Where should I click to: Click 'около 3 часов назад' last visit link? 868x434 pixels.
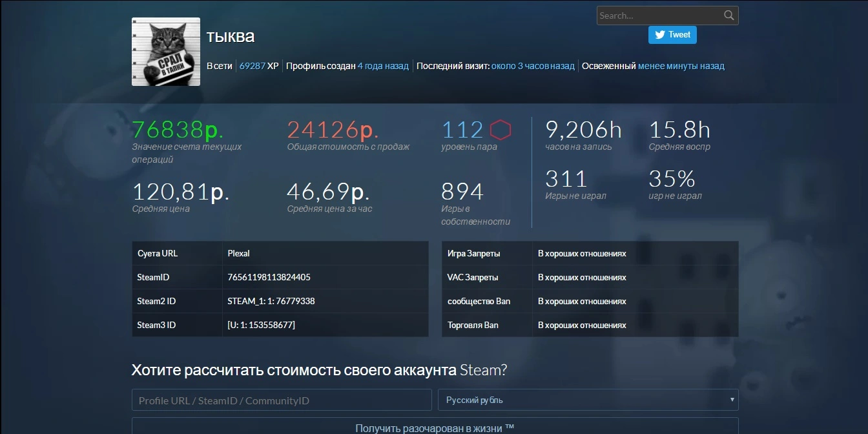tap(533, 66)
